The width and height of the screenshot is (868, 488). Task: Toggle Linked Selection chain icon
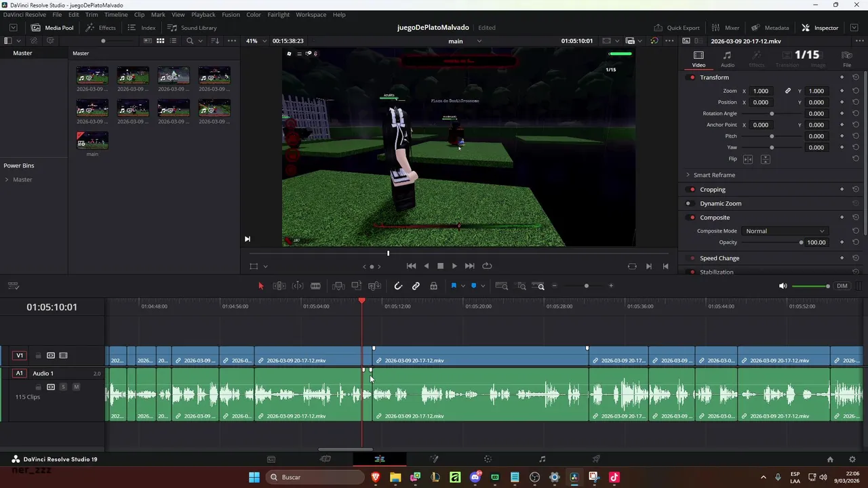pyautogui.click(x=416, y=286)
